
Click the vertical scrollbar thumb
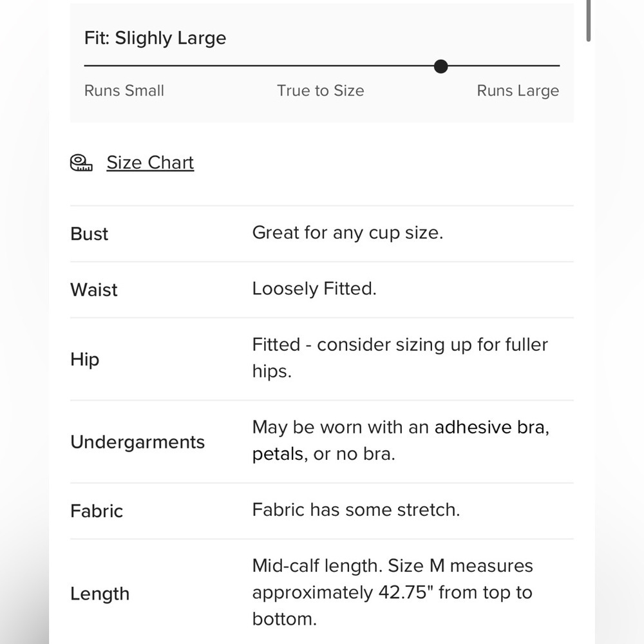click(589, 21)
